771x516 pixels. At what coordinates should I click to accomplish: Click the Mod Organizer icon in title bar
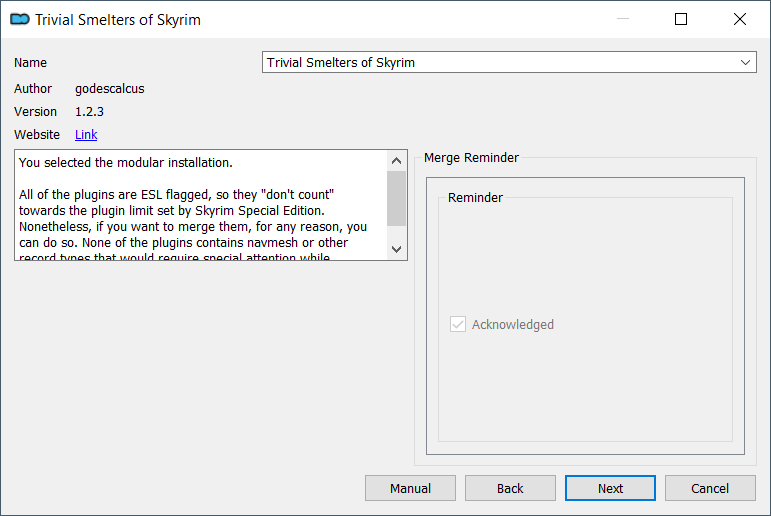tap(20, 20)
